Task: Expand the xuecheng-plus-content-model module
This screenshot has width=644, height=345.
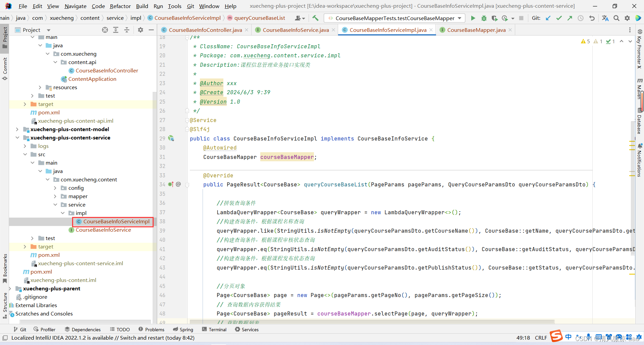Action: point(17,129)
